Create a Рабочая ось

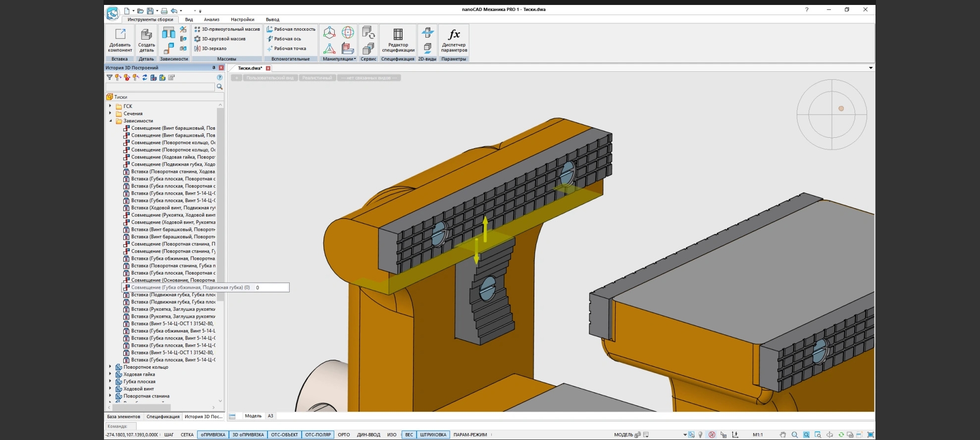tap(284, 39)
